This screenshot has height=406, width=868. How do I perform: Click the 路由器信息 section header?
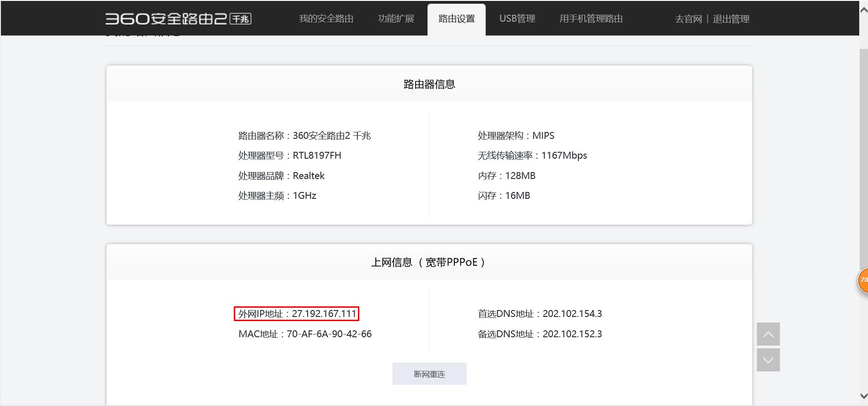coord(429,84)
